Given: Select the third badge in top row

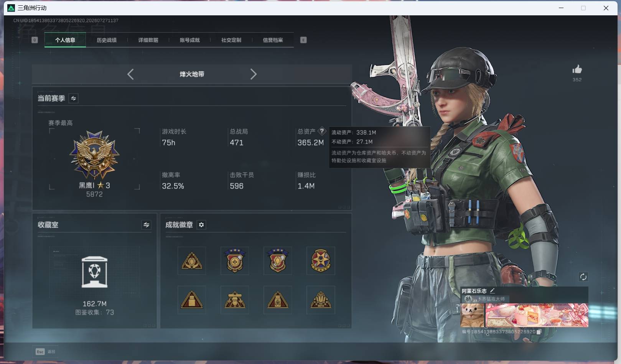Looking at the screenshot, I should [x=278, y=261].
